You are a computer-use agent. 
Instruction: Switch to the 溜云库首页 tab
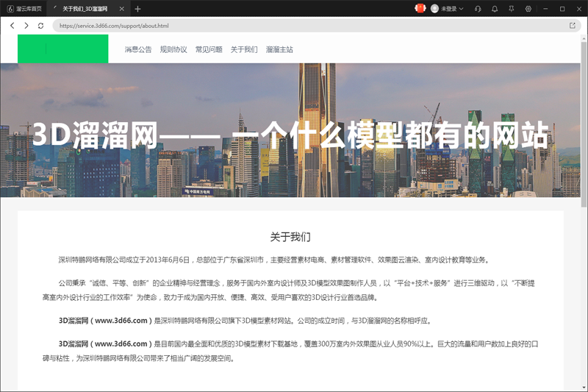click(x=25, y=9)
